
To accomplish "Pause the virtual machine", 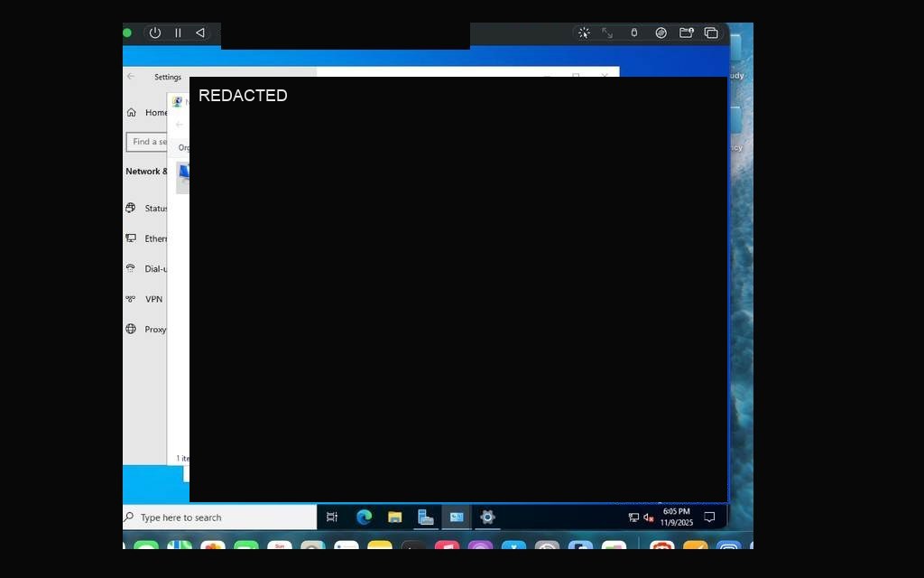I will click(178, 33).
